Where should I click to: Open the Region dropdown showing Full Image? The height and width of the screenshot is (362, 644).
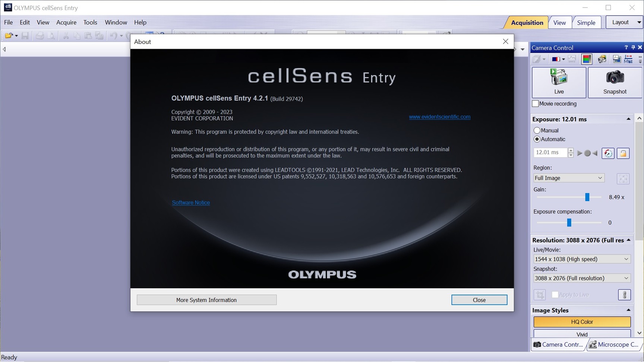pyautogui.click(x=569, y=178)
